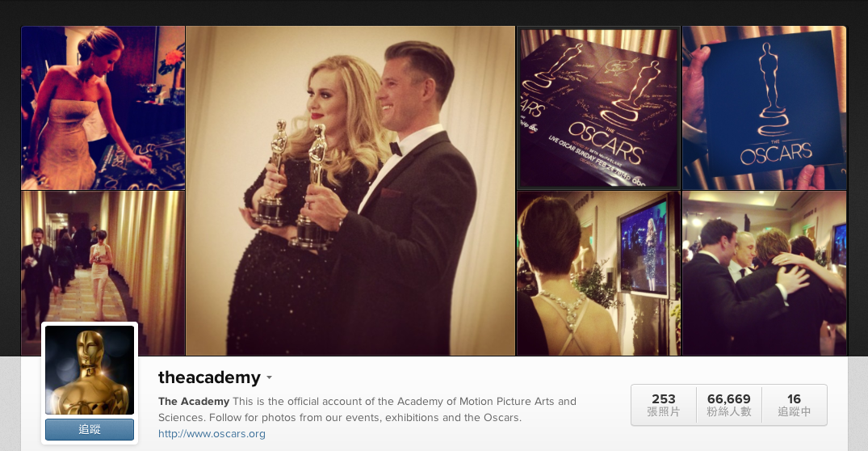This screenshot has width=868, height=451.
Task: Click the blue 追蹤 follow button
Action: [90, 429]
